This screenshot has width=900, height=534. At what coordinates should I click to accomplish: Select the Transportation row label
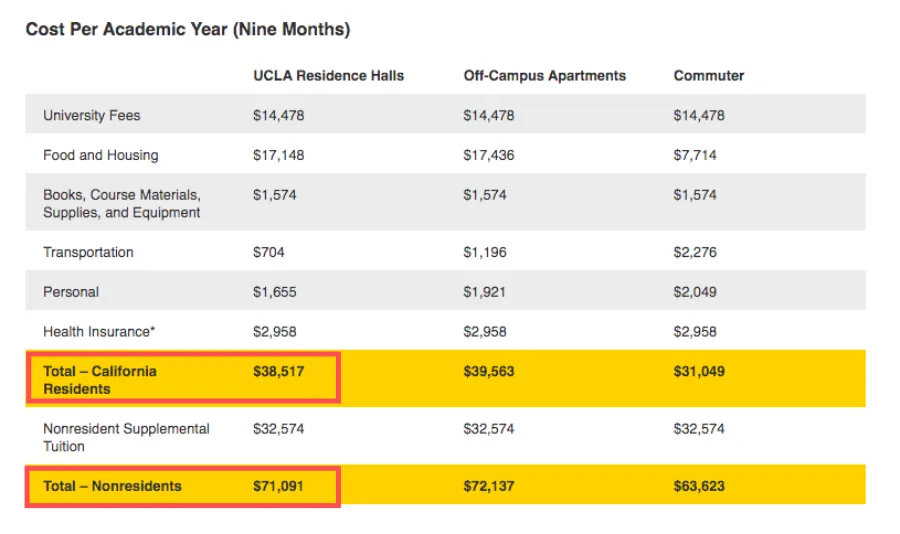88,252
